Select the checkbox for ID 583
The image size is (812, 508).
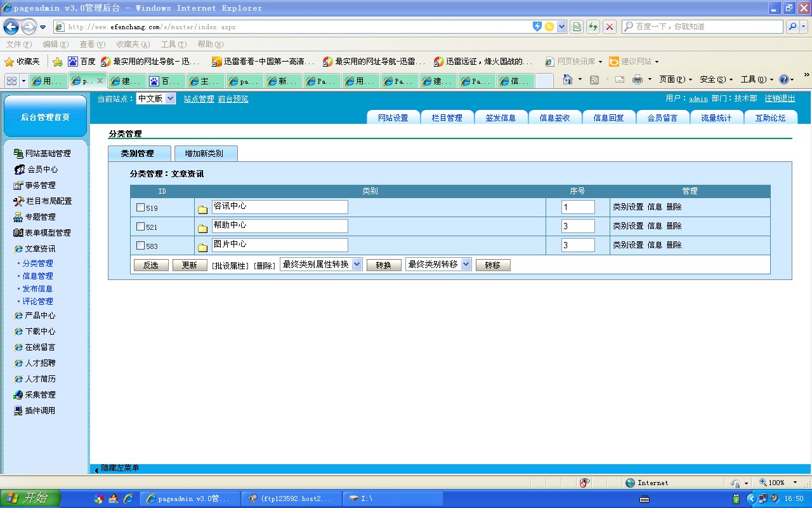(x=141, y=246)
